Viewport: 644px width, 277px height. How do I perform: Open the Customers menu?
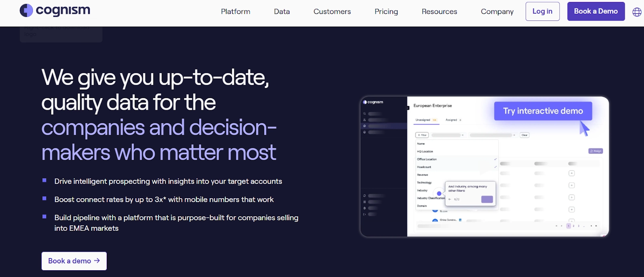tap(332, 12)
